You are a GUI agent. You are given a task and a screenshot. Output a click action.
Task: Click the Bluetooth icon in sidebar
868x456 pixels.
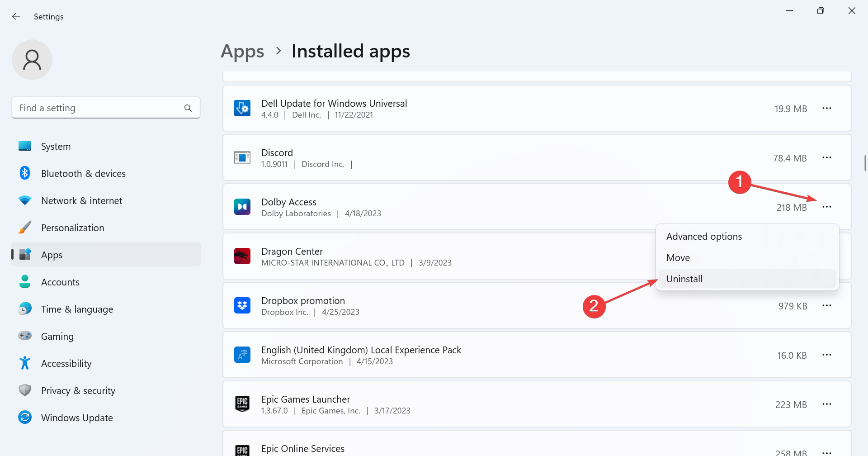pos(25,173)
